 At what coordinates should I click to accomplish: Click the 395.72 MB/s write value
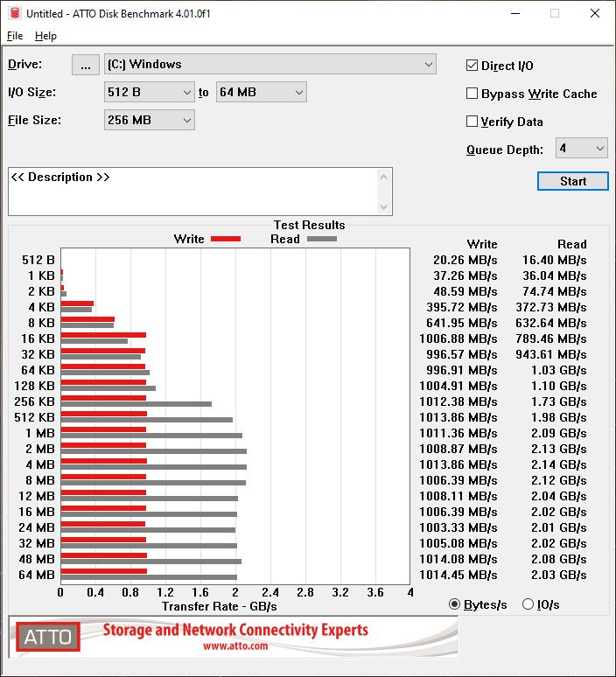462,307
